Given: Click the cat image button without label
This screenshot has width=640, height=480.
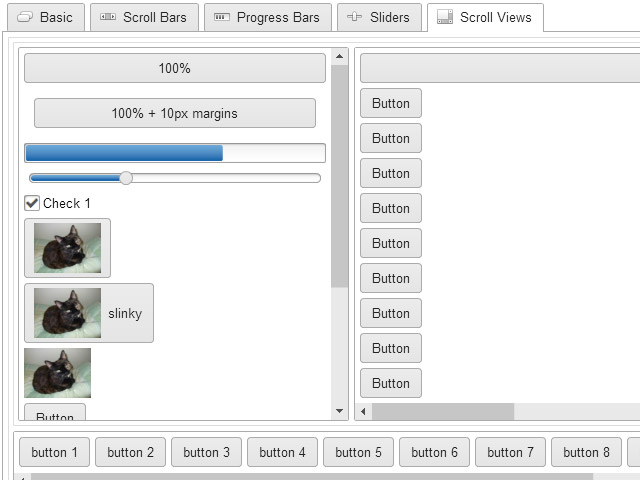Looking at the screenshot, I should click(67, 248).
